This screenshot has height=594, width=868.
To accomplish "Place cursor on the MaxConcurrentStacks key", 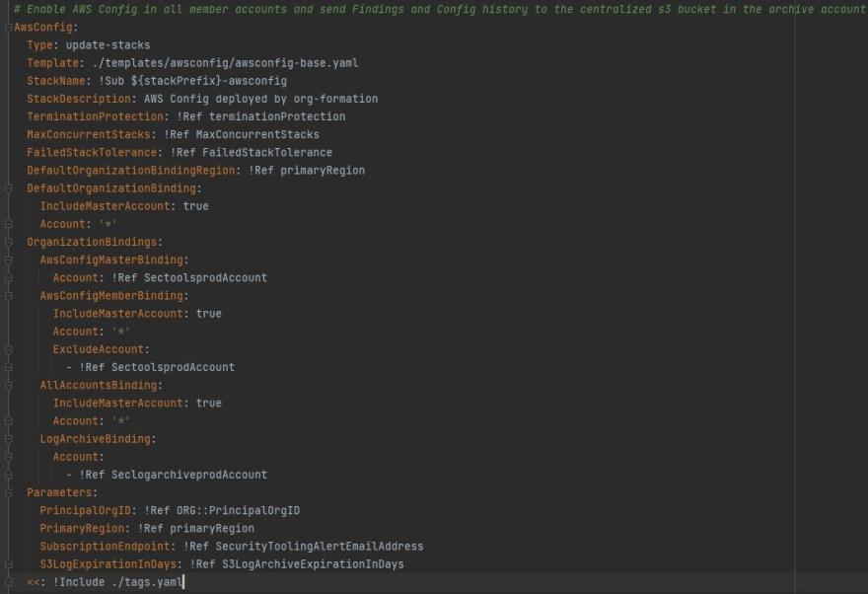I will point(89,134).
